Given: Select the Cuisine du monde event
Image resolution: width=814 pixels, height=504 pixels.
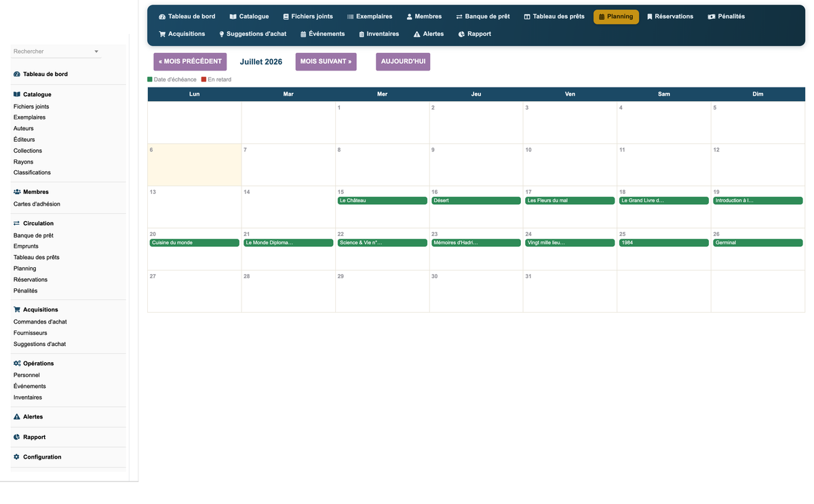Looking at the screenshot, I should coord(194,243).
